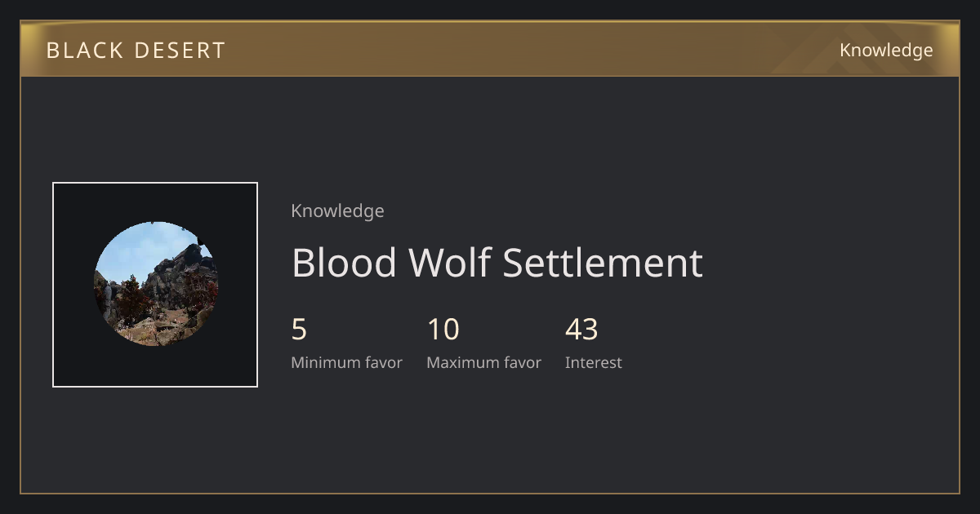
Task: Click the Interest label
Action: pos(594,362)
